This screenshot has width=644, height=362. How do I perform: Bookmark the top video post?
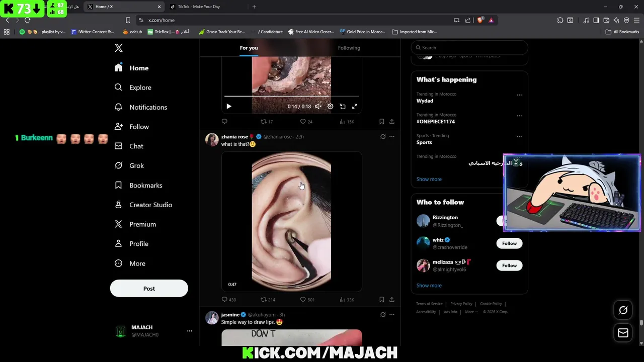tap(381, 121)
